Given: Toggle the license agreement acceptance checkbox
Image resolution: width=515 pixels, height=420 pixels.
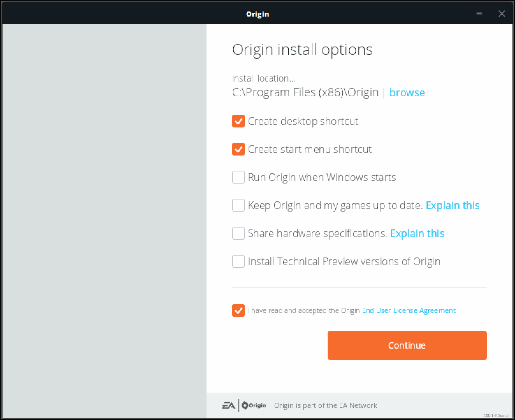Looking at the screenshot, I should (238, 310).
